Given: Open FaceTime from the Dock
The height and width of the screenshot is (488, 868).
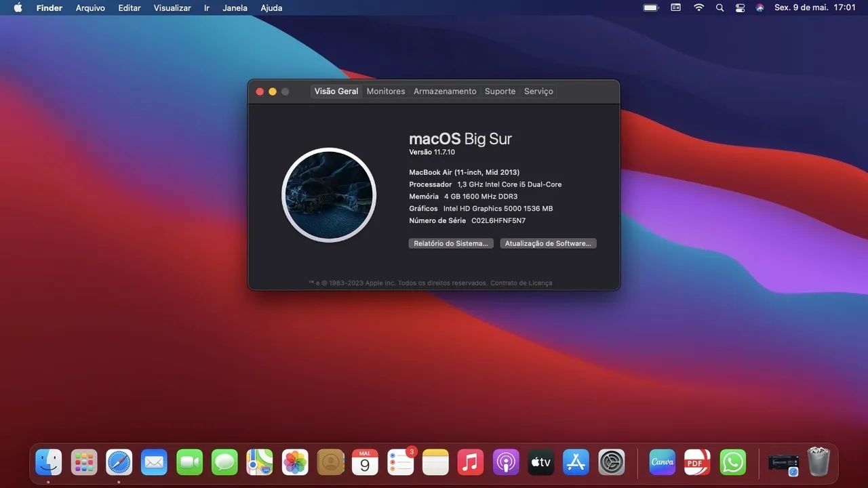Looking at the screenshot, I should (x=190, y=462).
